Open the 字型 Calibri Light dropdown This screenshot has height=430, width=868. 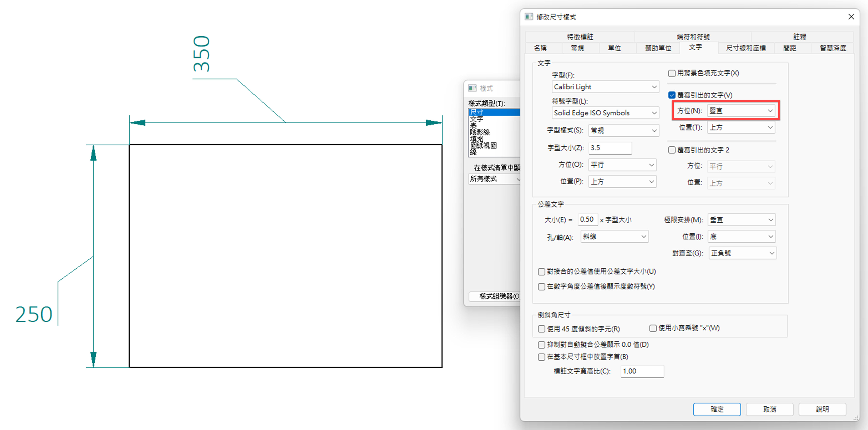pyautogui.click(x=605, y=87)
